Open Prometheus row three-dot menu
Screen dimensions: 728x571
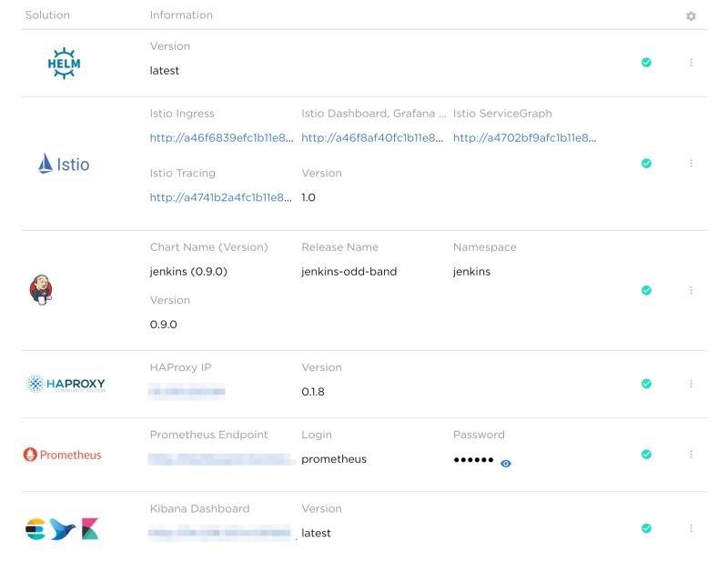pos(691,454)
